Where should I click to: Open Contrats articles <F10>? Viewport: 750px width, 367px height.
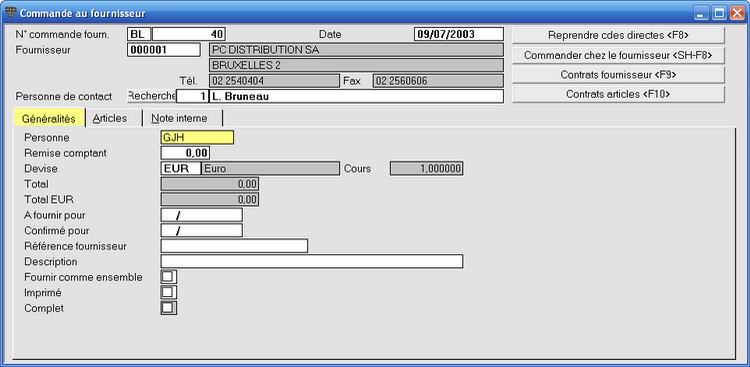(x=618, y=94)
